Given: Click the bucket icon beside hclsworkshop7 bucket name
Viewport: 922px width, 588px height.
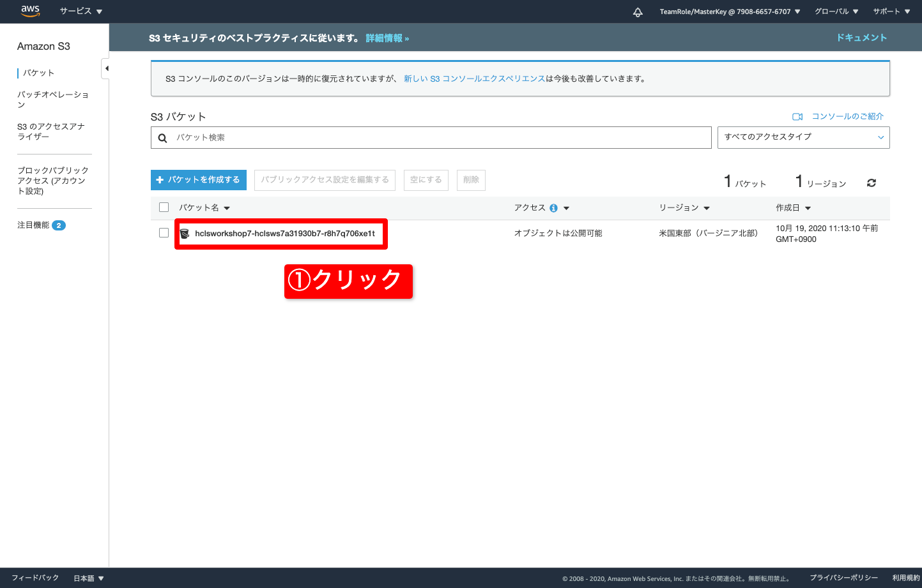Looking at the screenshot, I should (185, 234).
